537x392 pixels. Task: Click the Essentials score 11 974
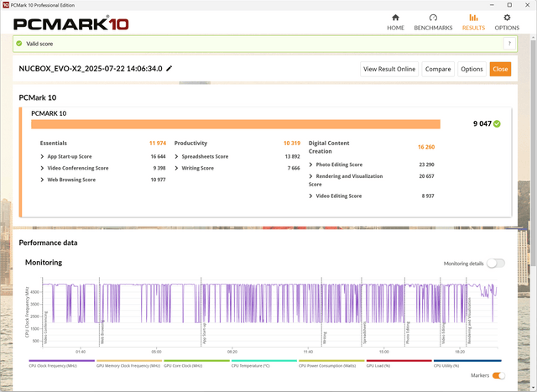pyautogui.click(x=158, y=144)
